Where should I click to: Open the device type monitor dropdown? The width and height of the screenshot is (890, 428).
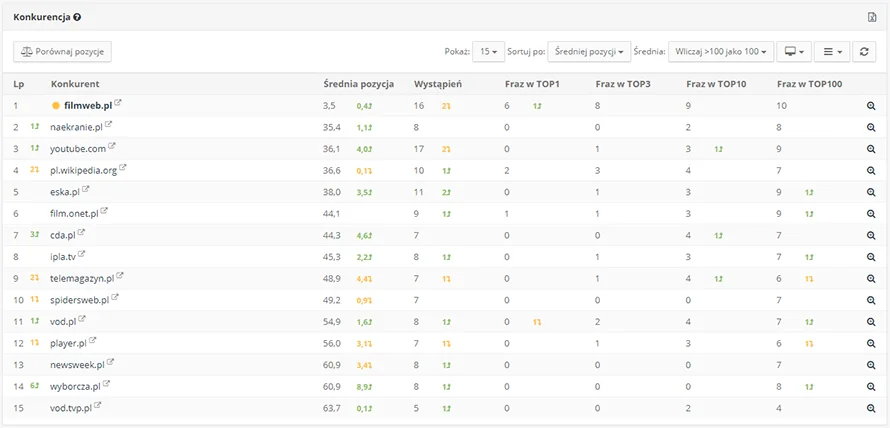[794, 51]
